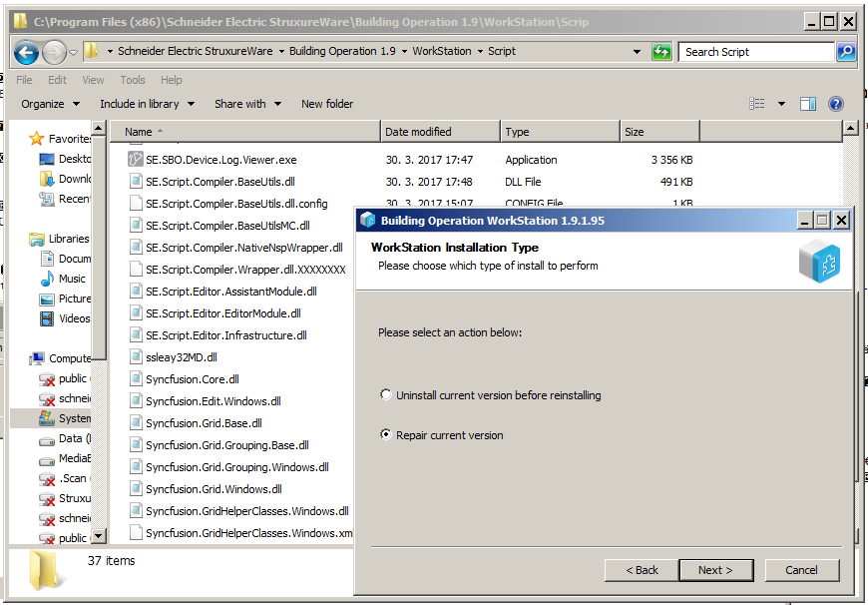Open Libraries in navigation pane
This screenshot has width=868, height=605.
click(x=59, y=239)
